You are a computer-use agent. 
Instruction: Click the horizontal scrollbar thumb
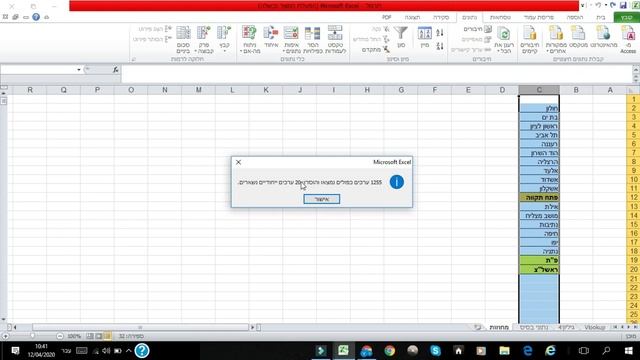pos(140,327)
